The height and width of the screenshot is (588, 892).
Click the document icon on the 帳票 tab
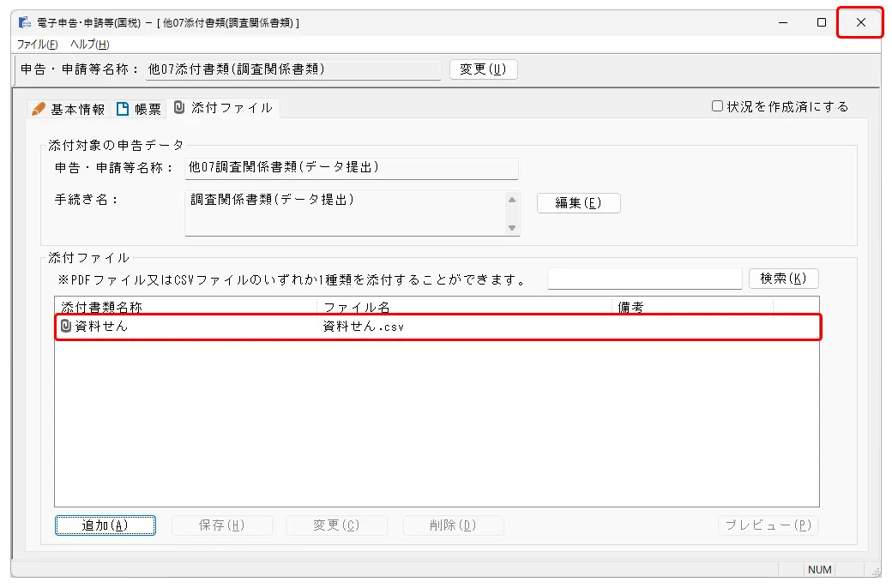[x=123, y=109]
